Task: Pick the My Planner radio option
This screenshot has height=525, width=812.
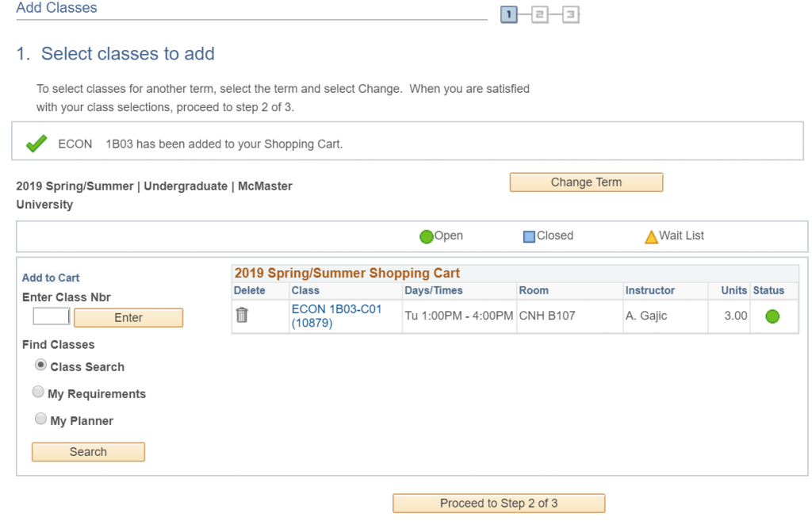Action: click(x=40, y=420)
